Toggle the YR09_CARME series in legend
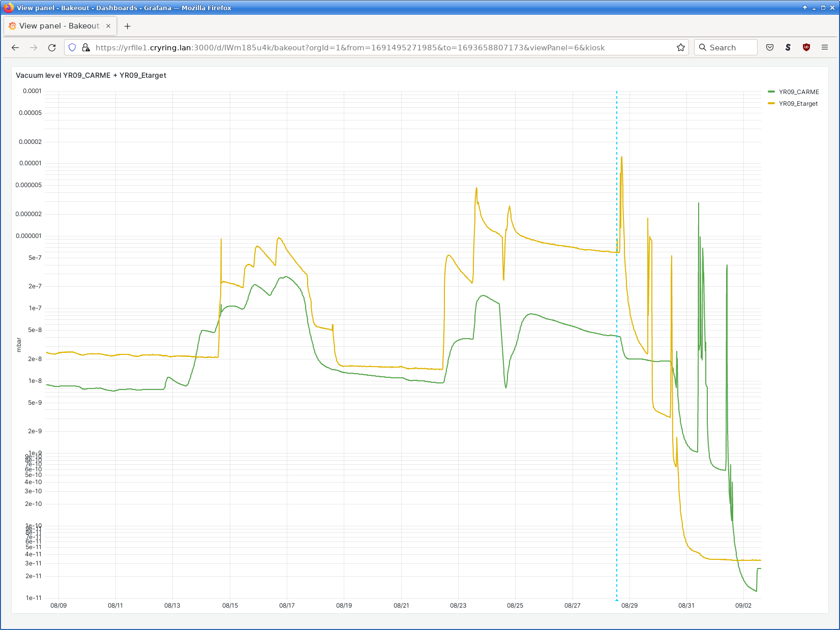This screenshot has height=630, width=840. (x=799, y=92)
